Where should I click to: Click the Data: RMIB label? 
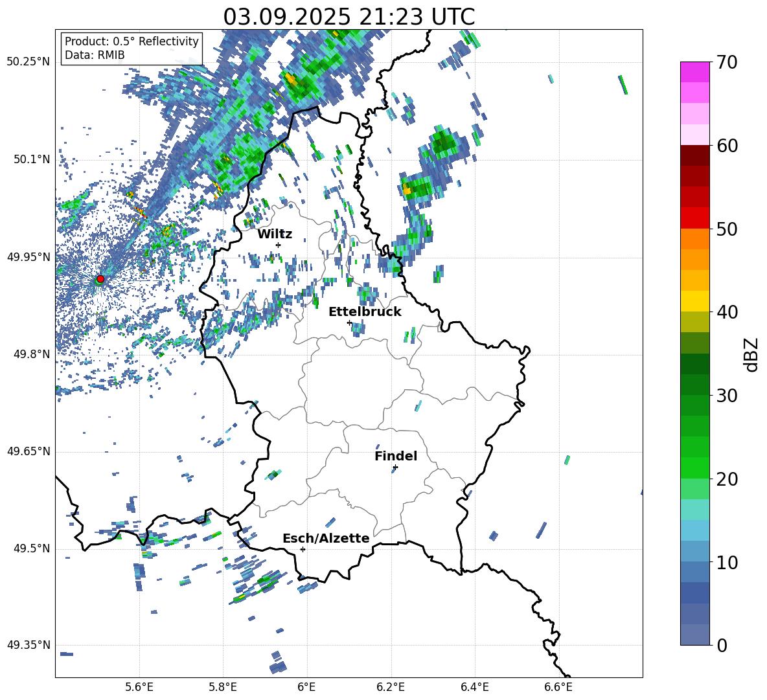click(95, 55)
